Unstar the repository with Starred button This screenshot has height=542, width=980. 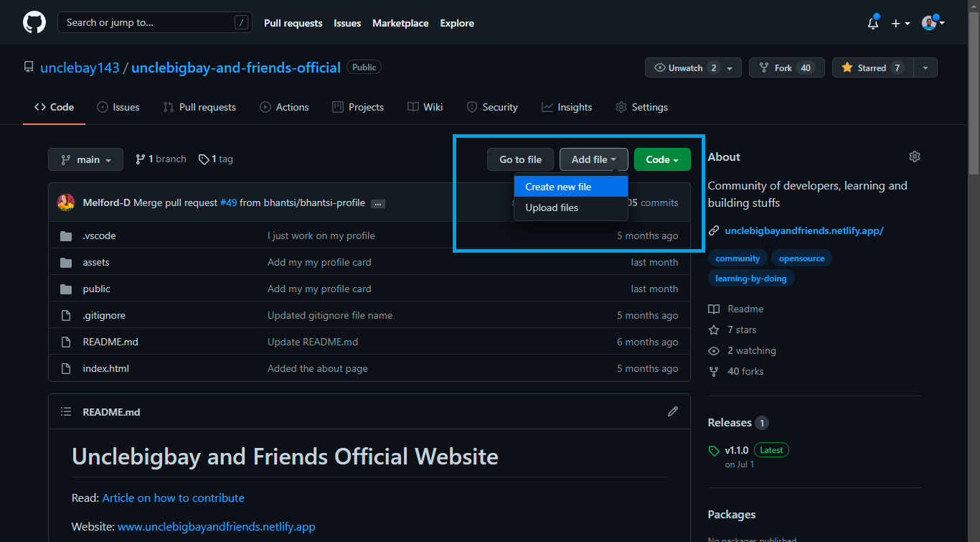872,67
